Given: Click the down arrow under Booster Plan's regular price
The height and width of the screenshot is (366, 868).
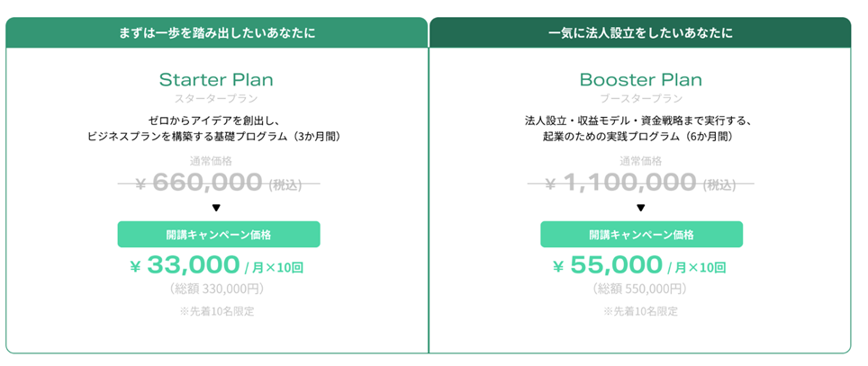Looking at the screenshot, I should click(641, 208).
